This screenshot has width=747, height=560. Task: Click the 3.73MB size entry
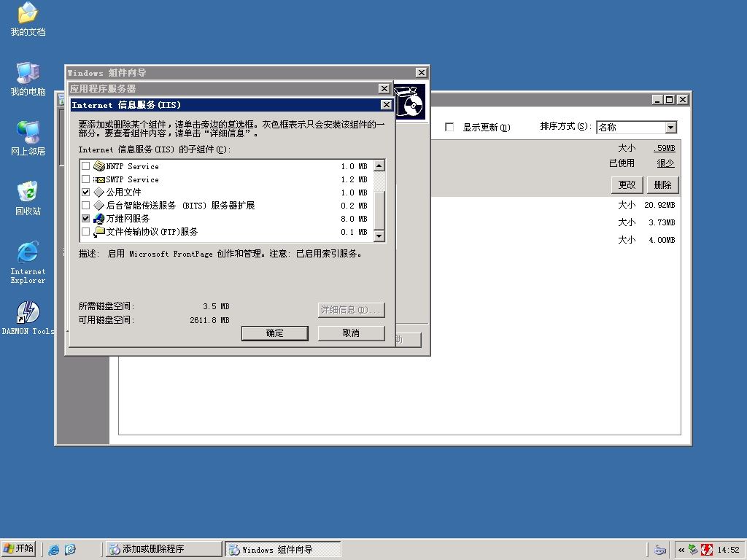pos(662,222)
